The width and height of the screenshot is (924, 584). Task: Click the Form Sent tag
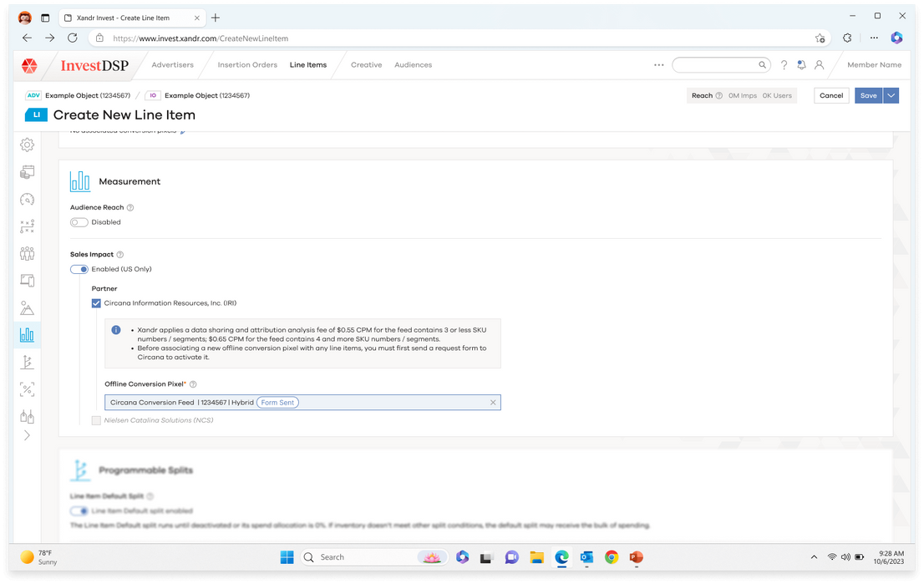[x=277, y=403]
